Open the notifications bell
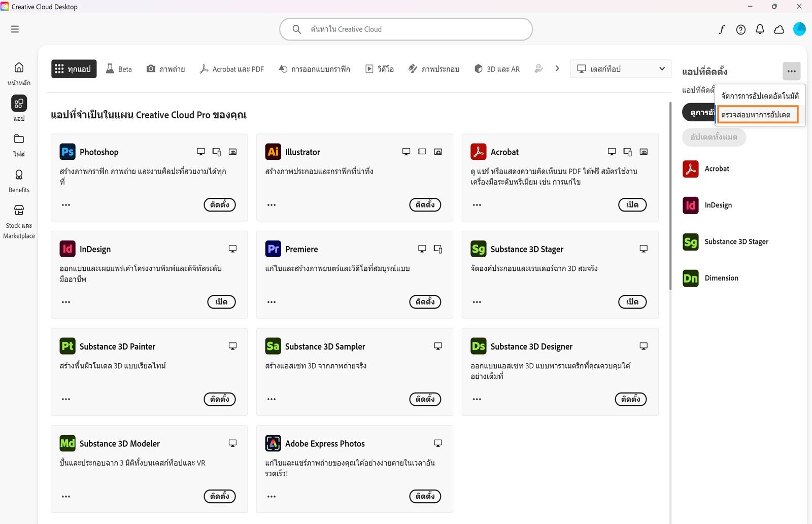Screen dimensions: 812x524 coord(760,29)
